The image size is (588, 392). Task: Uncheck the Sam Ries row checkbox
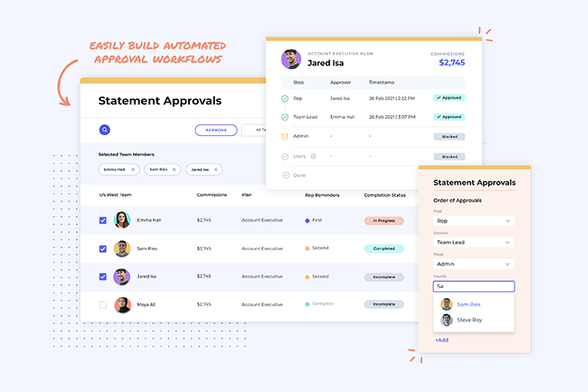click(x=102, y=248)
